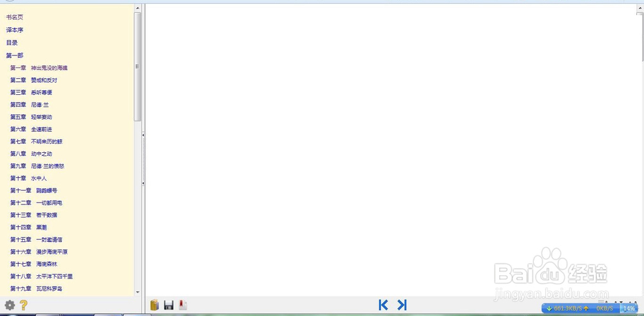Viewport: 644px width, 316px height.
Task: Collapse sidebar using upper splitter arrow
Action: (x=144, y=135)
